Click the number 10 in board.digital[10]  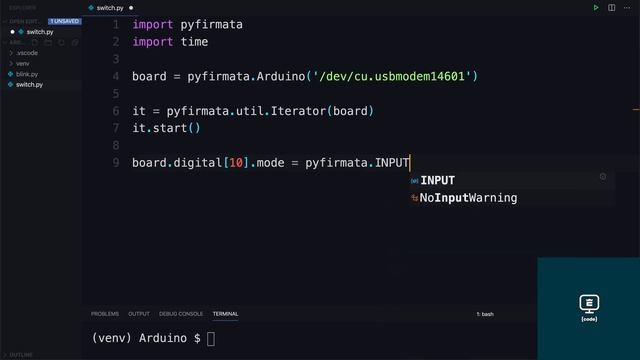click(x=236, y=163)
